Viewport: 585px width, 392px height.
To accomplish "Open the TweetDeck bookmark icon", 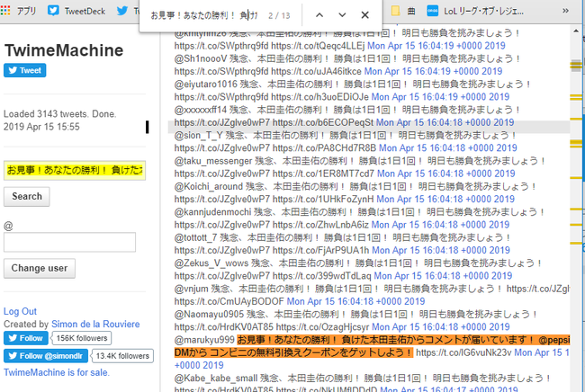I will tap(53, 11).
